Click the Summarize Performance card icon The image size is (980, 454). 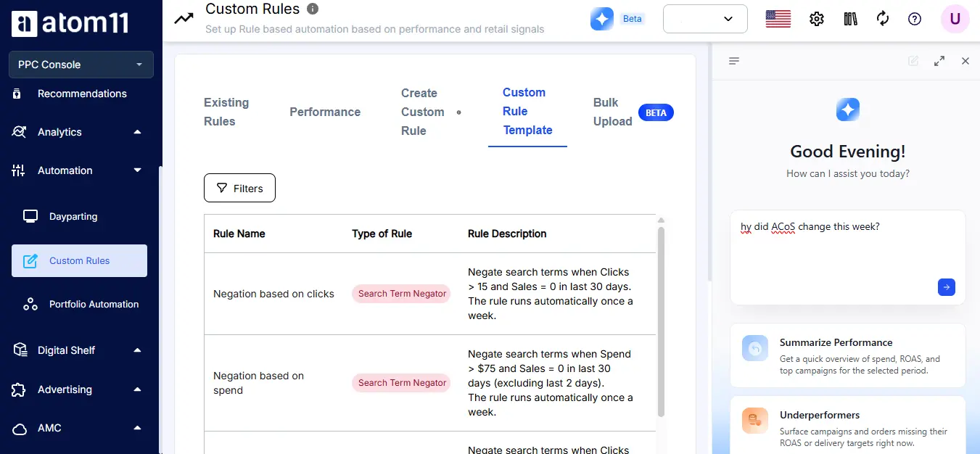[755, 348]
